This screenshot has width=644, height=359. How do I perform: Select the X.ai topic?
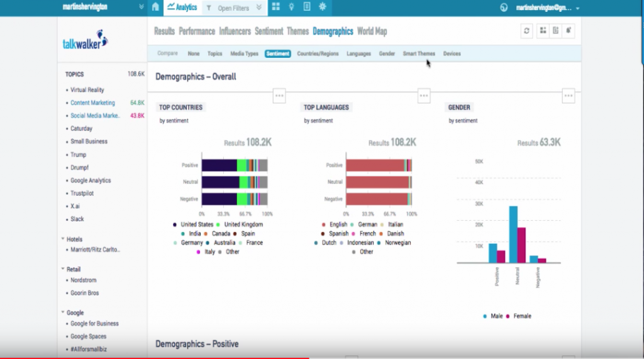pyautogui.click(x=75, y=206)
